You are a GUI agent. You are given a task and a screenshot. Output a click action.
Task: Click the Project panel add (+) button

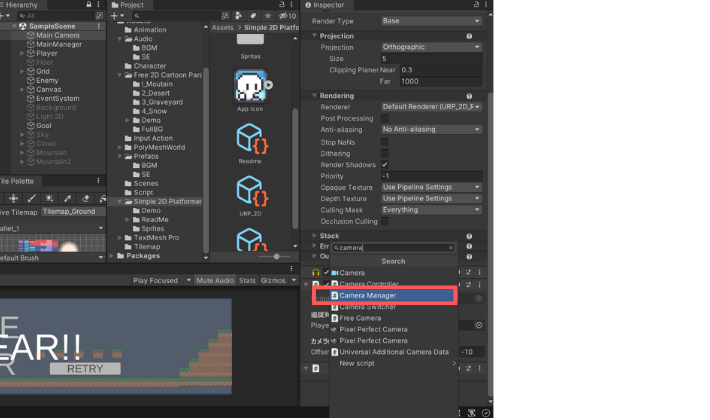[x=117, y=17]
